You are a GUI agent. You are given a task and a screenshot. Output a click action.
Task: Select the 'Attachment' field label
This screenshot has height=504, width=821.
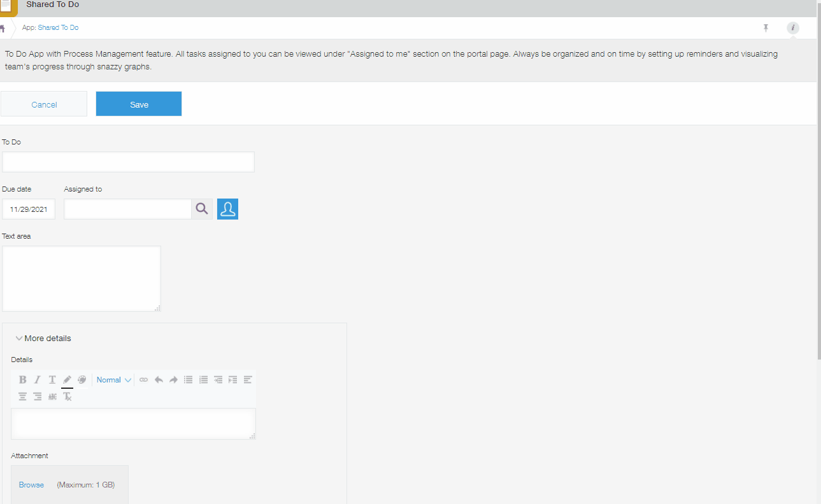coord(29,456)
